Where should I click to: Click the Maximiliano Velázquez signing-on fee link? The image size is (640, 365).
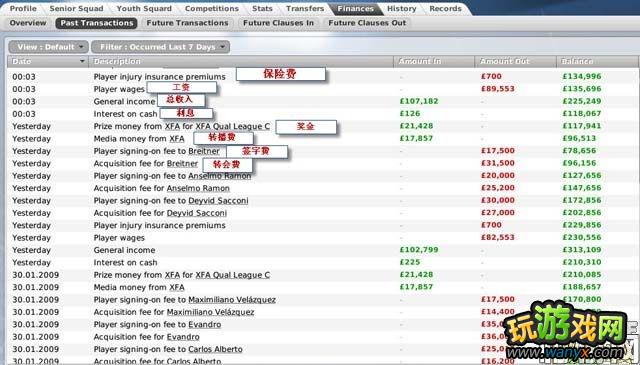(x=232, y=300)
